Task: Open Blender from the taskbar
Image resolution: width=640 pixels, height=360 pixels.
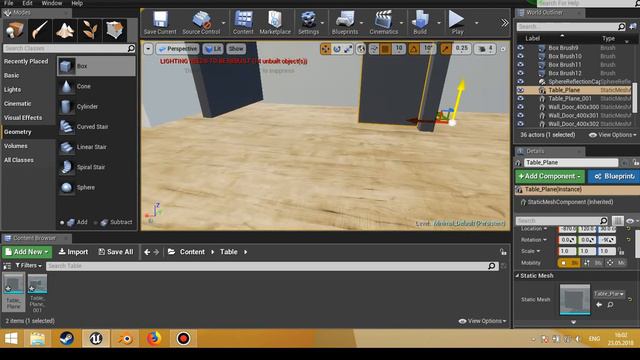Action: pyautogui.click(x=125, y=338)
